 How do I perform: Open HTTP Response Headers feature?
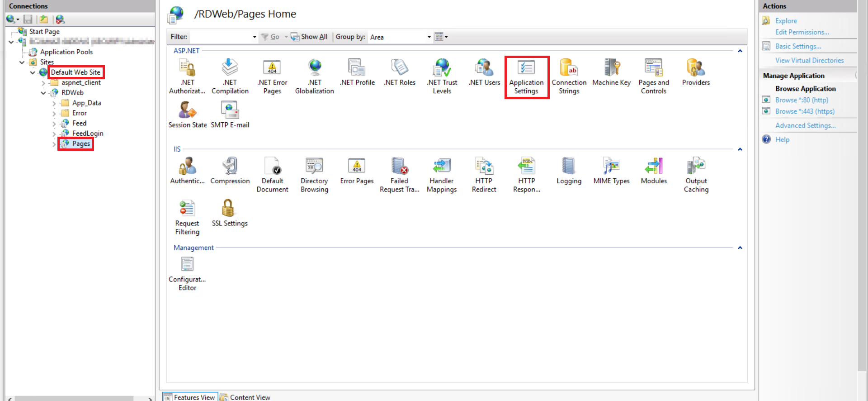(527, 175)
